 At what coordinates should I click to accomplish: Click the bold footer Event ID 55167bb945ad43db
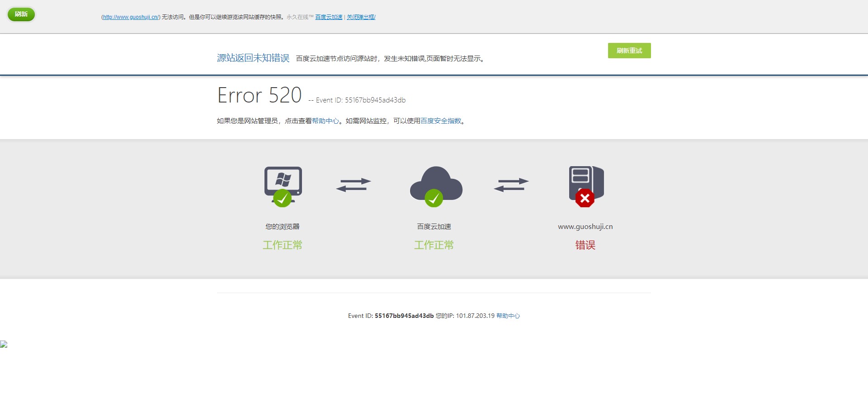coord(404,316)
